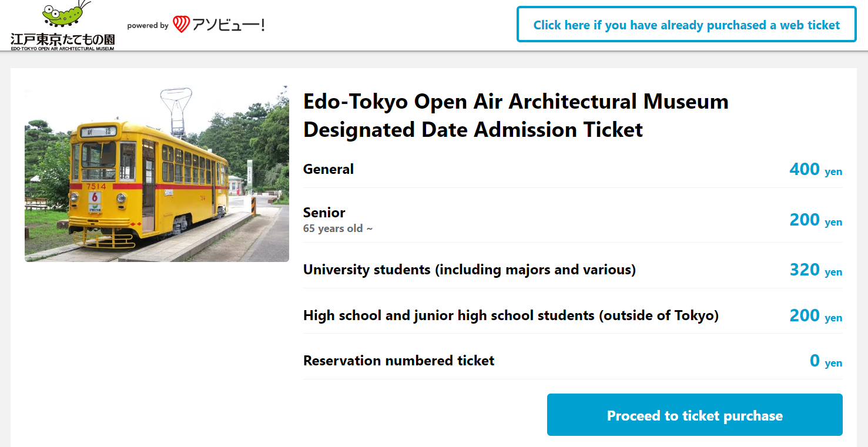
Task: Click the yellow tram photo thumbnail
Action: 157,174
